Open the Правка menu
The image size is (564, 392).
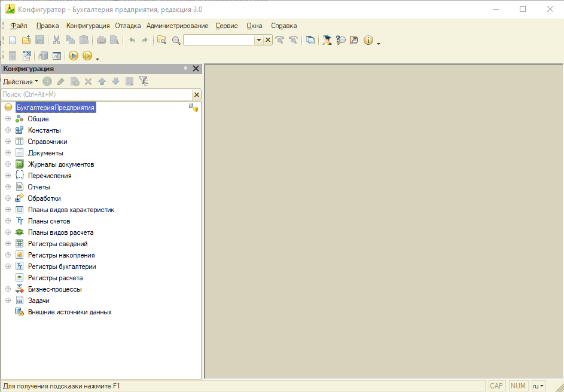47,26
